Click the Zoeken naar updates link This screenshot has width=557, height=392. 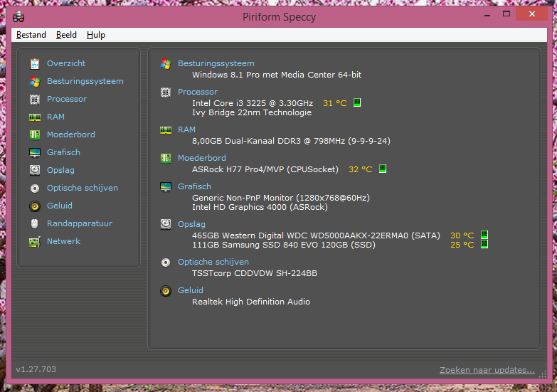click(487, 370)
